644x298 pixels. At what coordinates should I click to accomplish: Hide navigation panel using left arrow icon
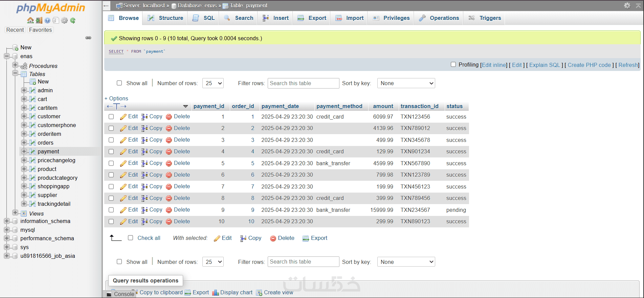point(106,6)
